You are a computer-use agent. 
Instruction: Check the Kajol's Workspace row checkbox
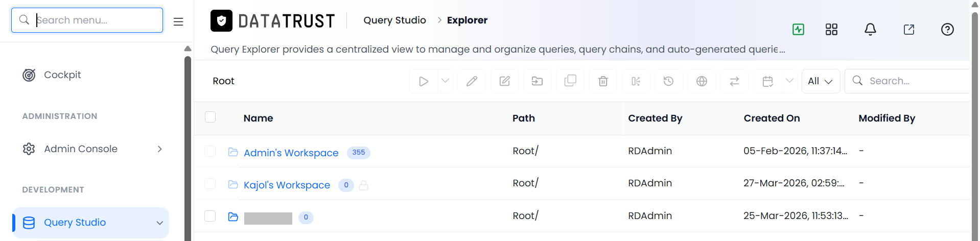(x=210, y=183)
